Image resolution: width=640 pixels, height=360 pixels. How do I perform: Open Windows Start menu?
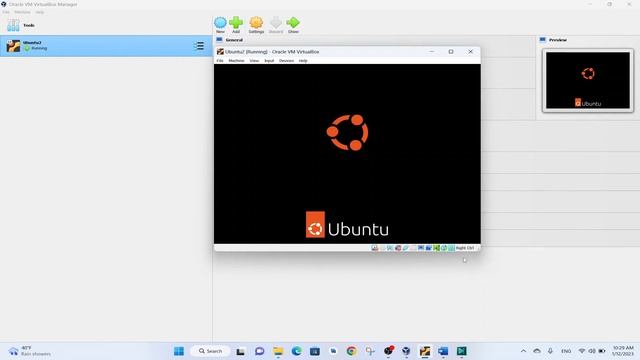(x=179, y=351)
